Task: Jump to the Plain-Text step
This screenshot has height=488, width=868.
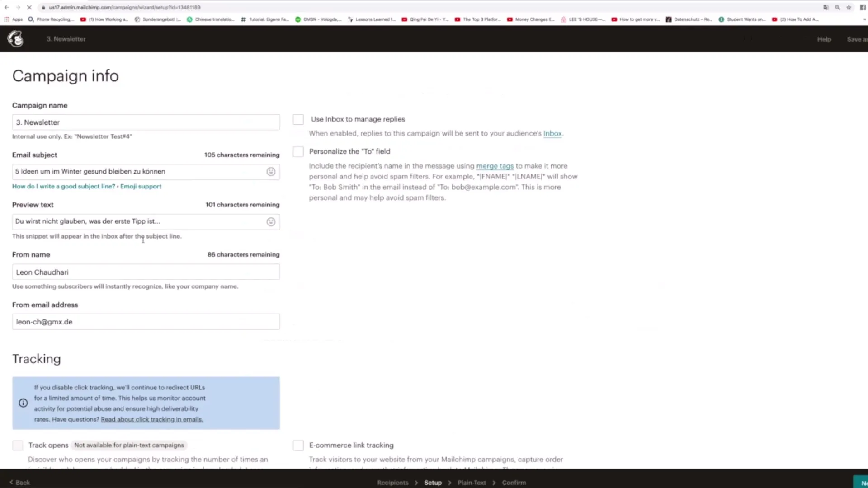Action: 472,483
